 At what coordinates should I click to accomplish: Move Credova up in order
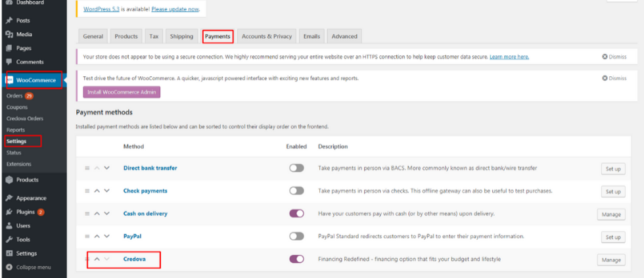pos(97,259)
